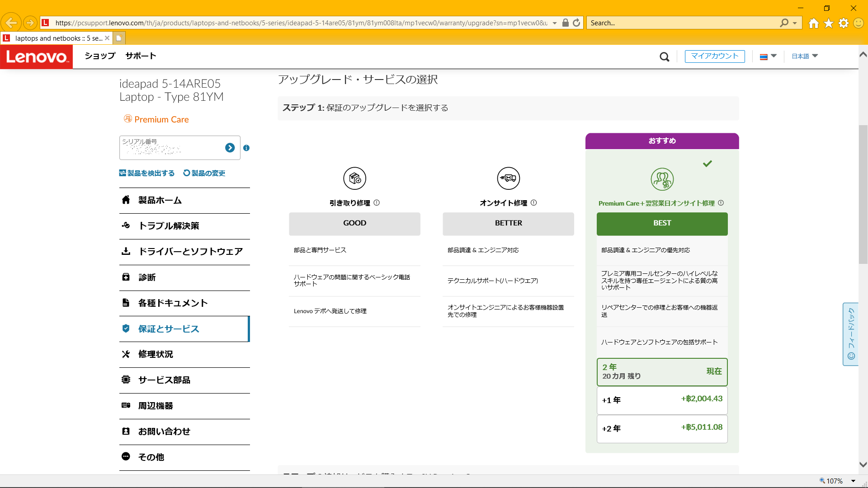This screenshot has width=868, height=488.
Task: Click the Premium Care green support icon
Action: (x=662, y=179)
